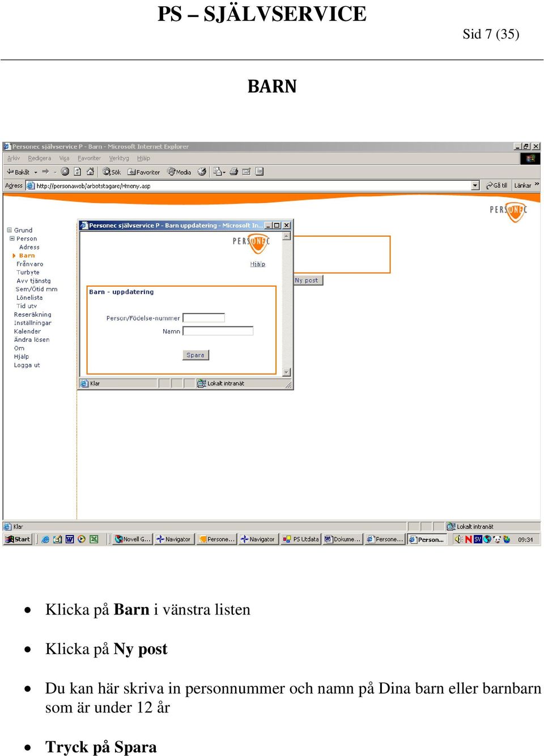Click Logga ut in the left list
Viewport: 544px width, 756px height.
(27, 365)
